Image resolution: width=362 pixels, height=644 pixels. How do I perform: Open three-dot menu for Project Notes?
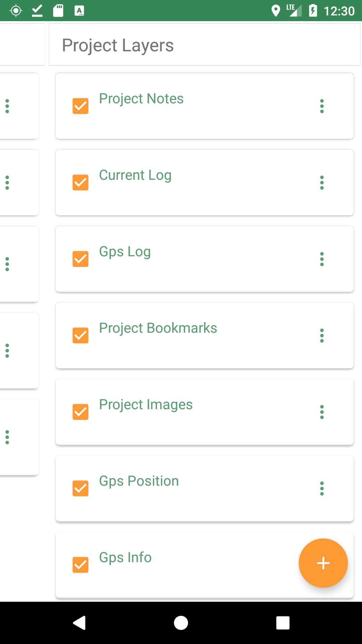(x=322, y=106)
